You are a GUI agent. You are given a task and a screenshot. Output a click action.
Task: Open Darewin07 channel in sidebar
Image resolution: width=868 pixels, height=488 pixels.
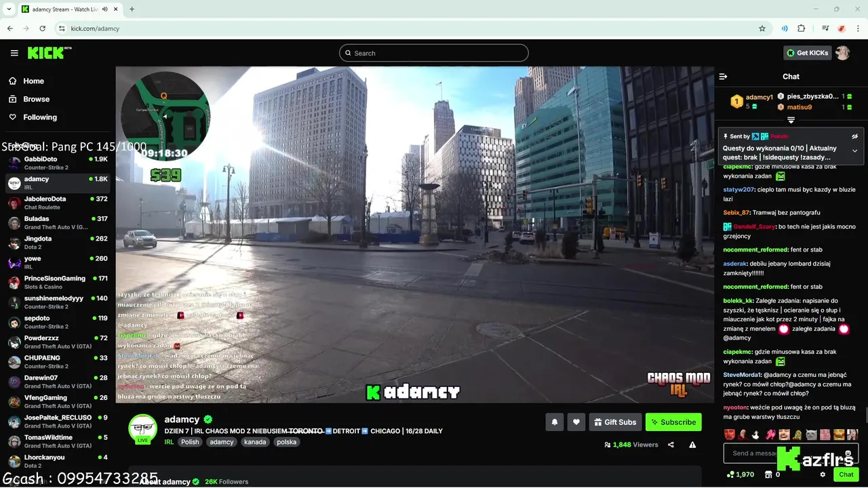58,382
